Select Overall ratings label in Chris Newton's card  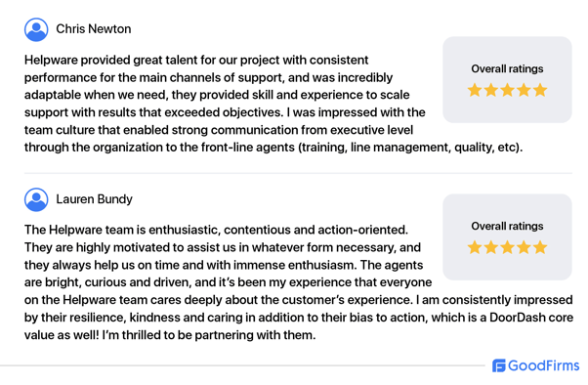point(507,69)
